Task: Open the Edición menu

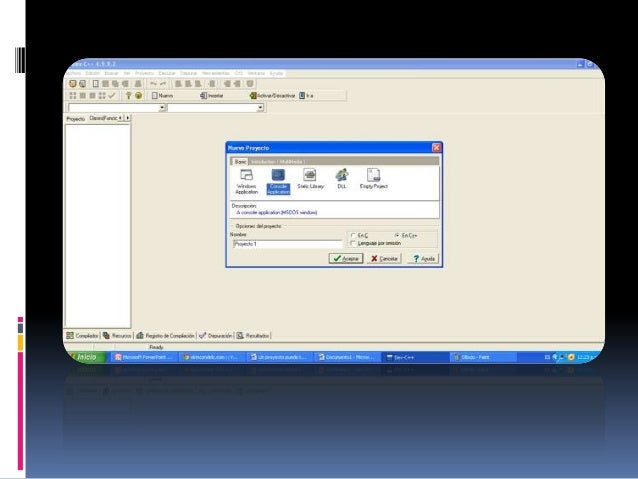Action: [93, 73]
